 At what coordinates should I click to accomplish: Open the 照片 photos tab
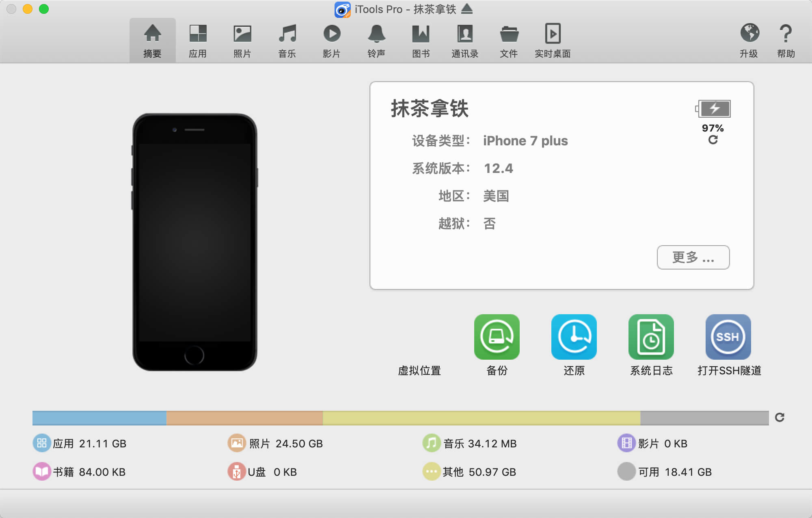(242, 41)
